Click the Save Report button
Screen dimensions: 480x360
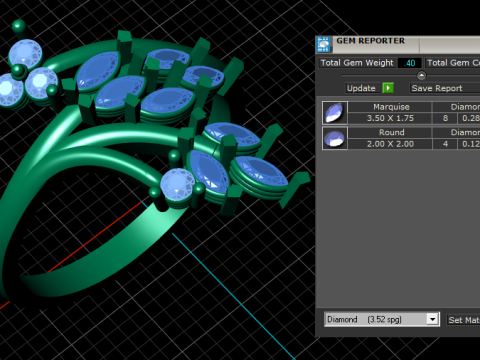coord(445,88)
